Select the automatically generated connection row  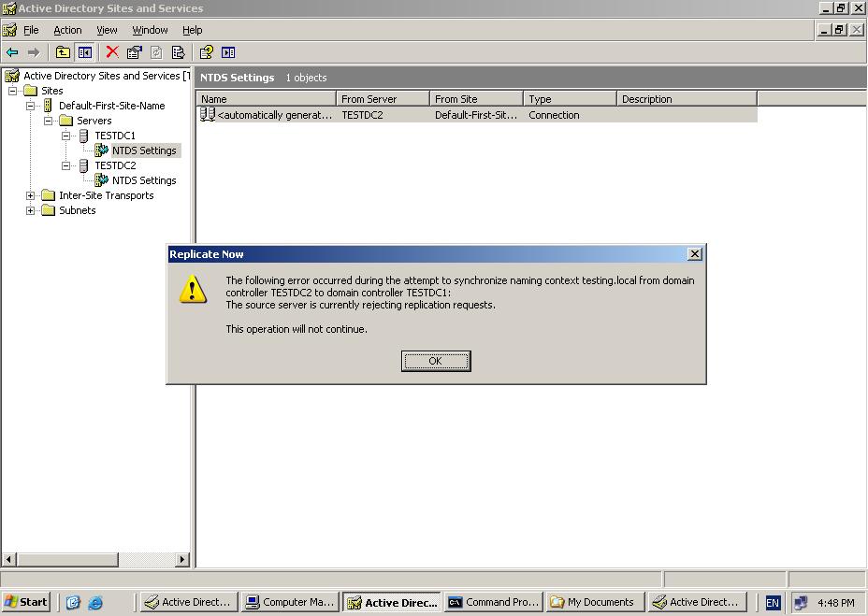[477, 115]
